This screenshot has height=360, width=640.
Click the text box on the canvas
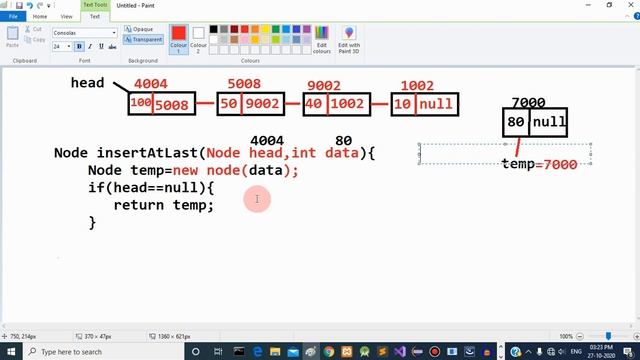[505, 154]
